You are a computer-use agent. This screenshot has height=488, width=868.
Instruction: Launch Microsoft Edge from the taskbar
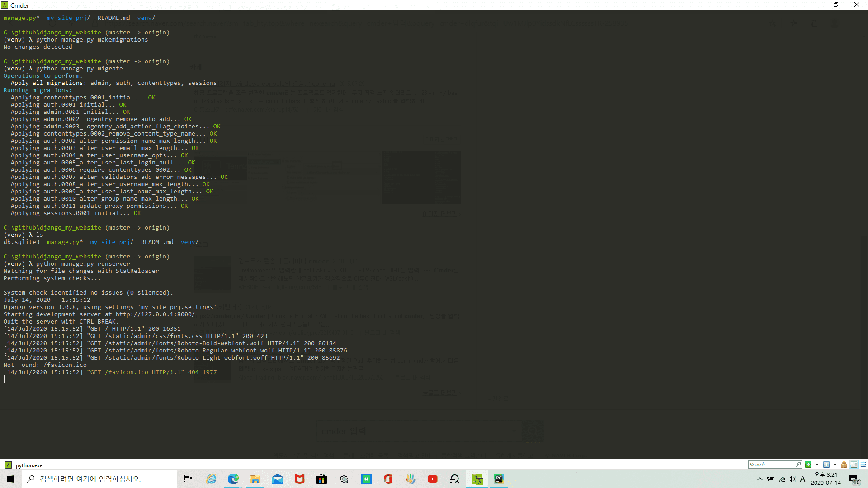[233, 479]
